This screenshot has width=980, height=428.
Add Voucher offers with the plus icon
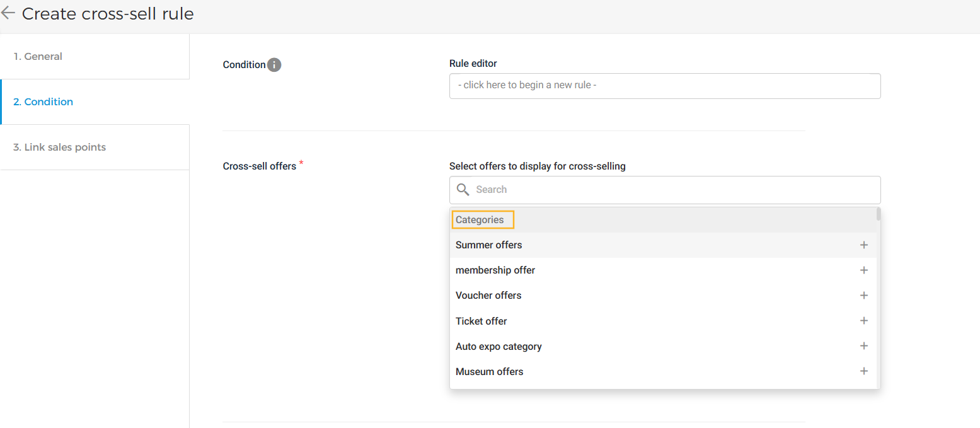(863, 296)
